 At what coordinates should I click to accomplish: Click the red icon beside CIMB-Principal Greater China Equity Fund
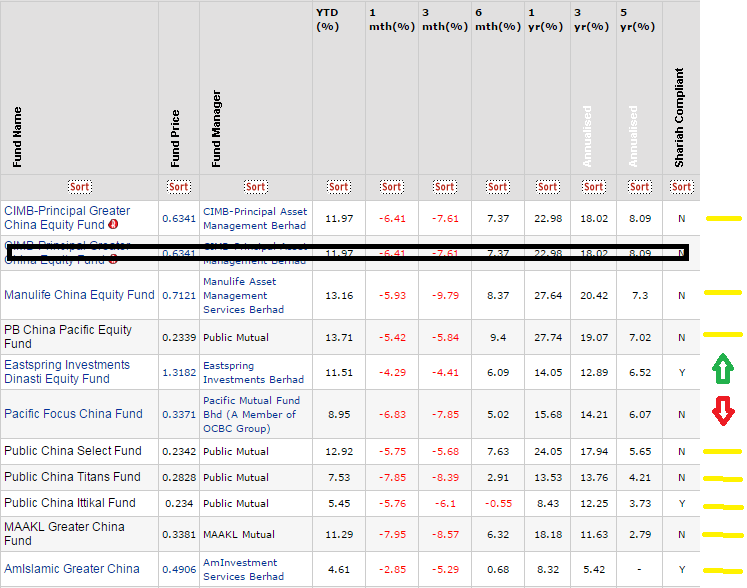click(113, 224)
